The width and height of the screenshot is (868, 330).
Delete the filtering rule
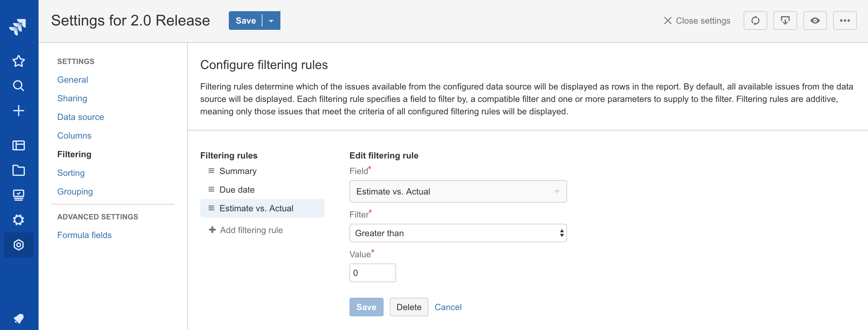coord(409,307)
